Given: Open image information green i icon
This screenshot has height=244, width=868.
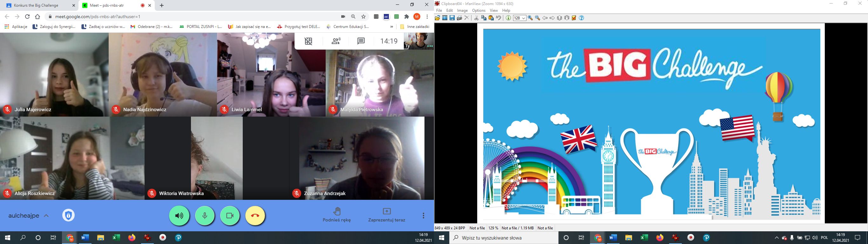Looking at the screenshot, I should [x=508, y=18].
